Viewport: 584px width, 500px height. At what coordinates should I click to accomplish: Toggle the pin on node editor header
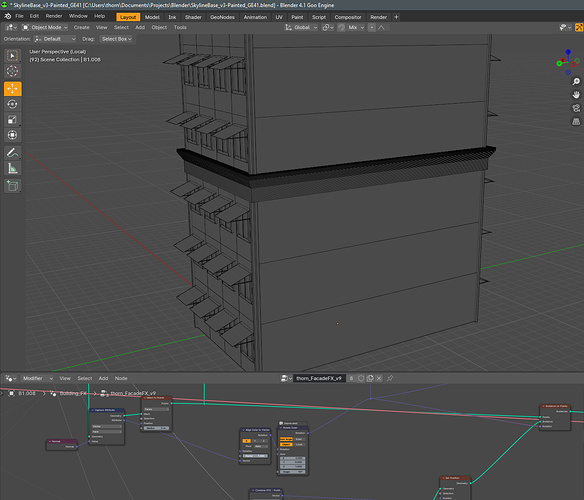click(x=390, y=378)
